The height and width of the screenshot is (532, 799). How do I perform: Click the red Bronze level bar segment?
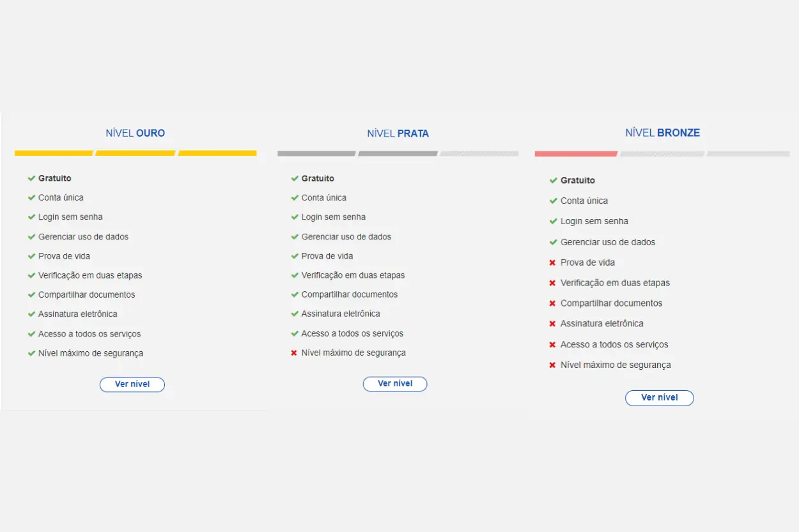point(576,154)
